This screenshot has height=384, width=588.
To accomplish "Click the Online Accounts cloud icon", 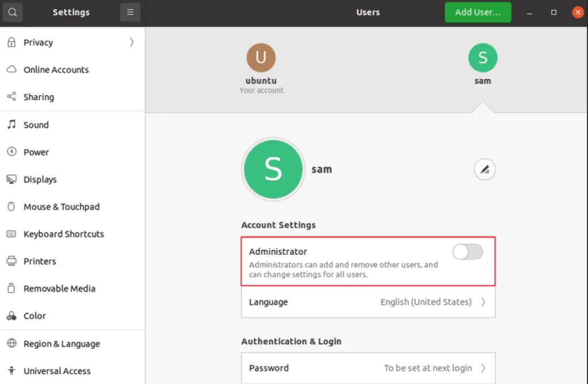I will (x=11, y=69).
